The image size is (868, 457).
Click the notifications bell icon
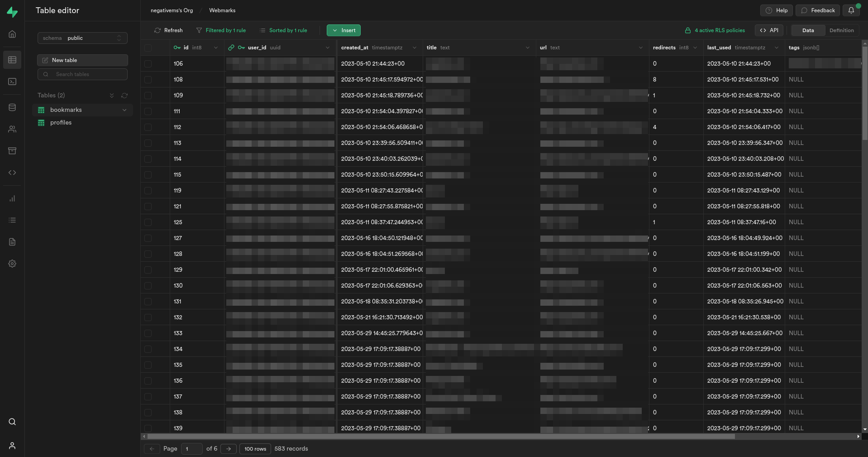pos(851,10)
